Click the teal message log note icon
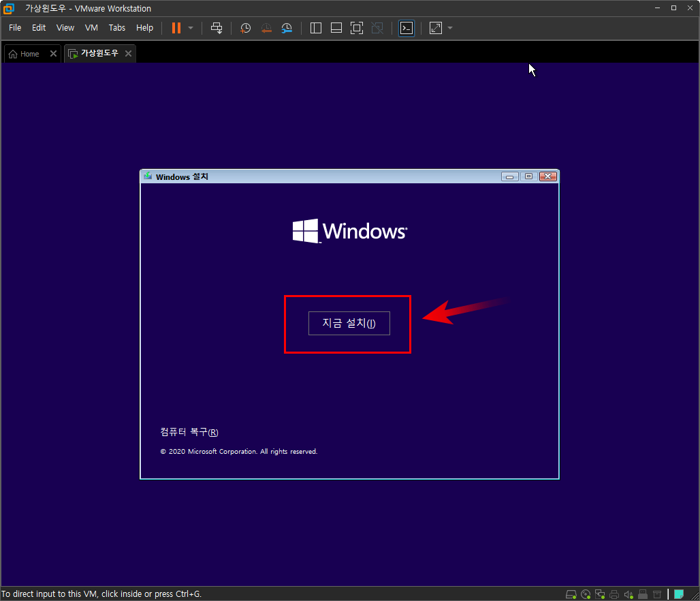The height and width of the screenshot is (601, 700). click(x=679, y=594)
